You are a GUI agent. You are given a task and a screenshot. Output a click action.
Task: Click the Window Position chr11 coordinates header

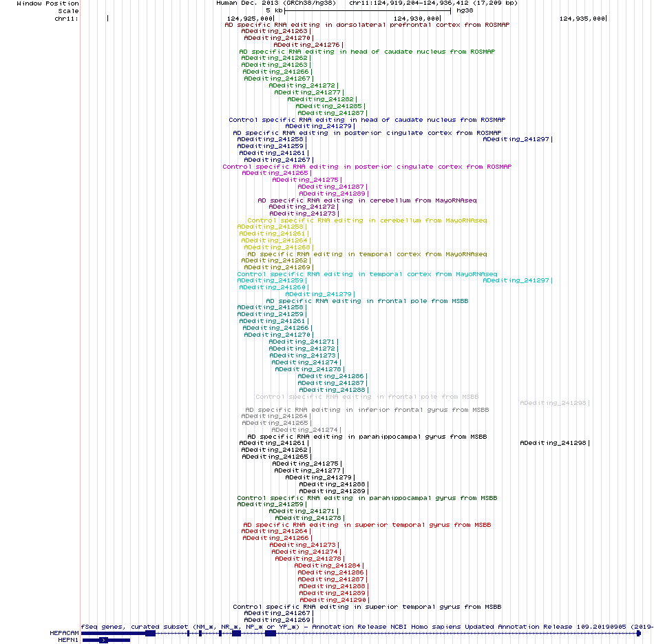coord(367,3)
